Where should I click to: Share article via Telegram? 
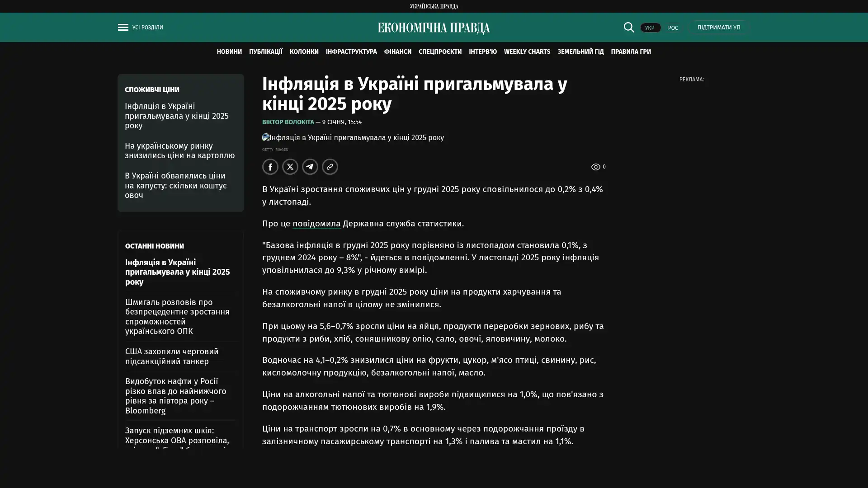pos(310,167)
